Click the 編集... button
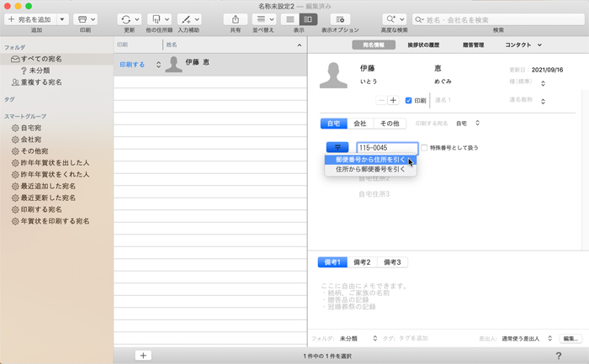This screenshot has height=364, width=589. [570, 338]
